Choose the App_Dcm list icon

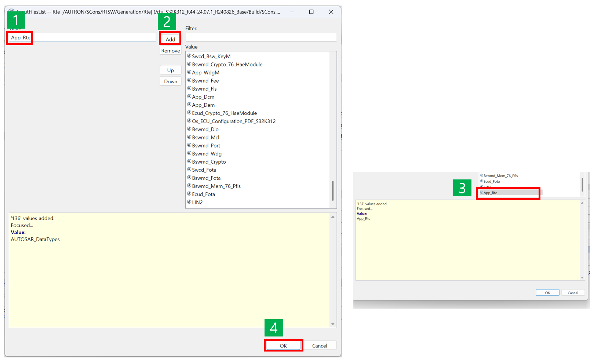(x=189, y=97)
